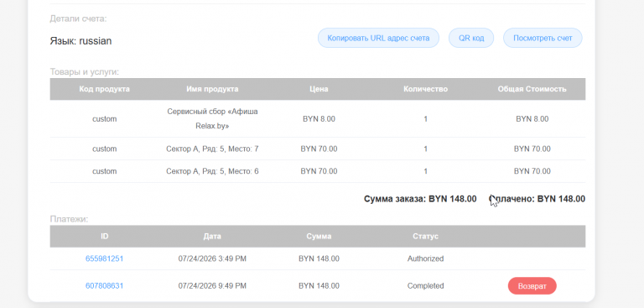The height and width of the screenshot is (308, 644).
Task: Click 'Сумма' payments column header
Action: [x=319, y=237]
